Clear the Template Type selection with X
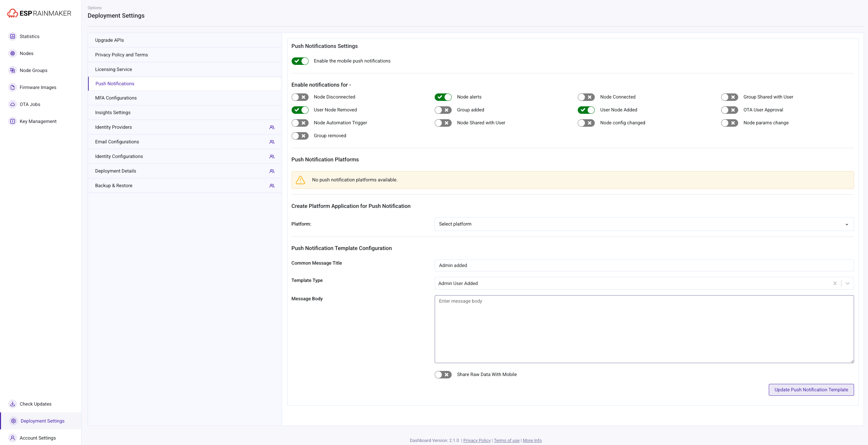Viewport: 868px width, 445px height. pos(835,283)
